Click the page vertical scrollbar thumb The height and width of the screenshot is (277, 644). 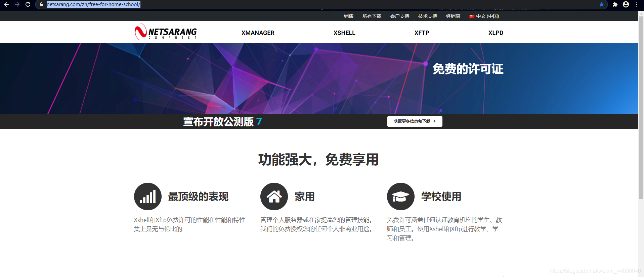[641, 107]
